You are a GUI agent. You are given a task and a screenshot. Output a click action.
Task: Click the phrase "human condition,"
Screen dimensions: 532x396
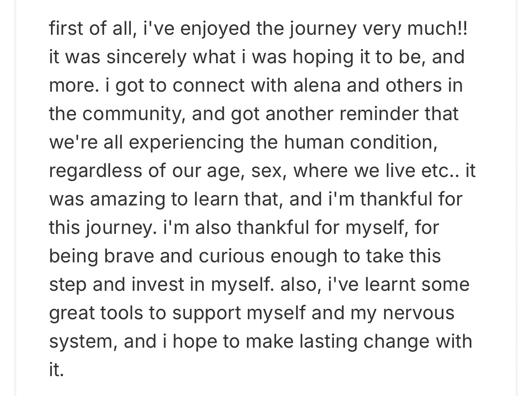pos(361,142)
